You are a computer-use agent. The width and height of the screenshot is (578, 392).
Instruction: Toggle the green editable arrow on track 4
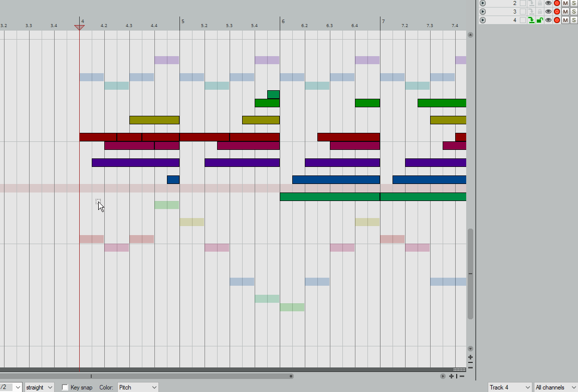531,20
